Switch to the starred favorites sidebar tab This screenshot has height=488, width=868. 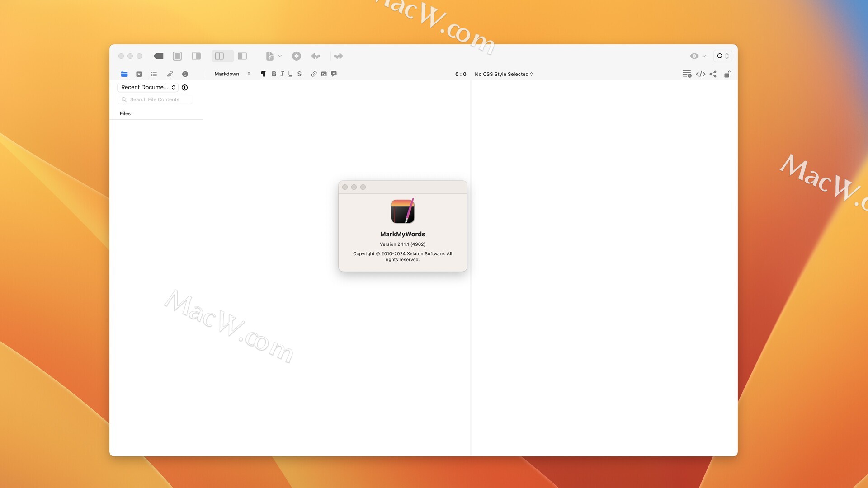[139, 74]
